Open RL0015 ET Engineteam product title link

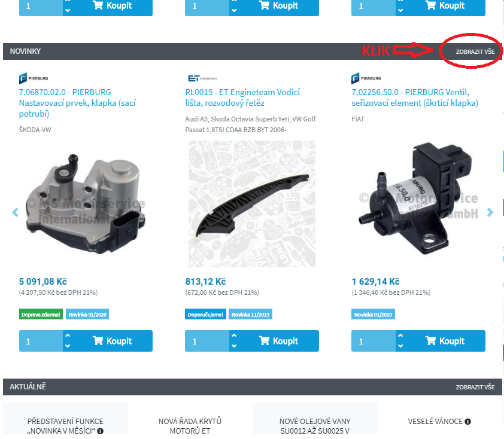(x=242, y=97)
